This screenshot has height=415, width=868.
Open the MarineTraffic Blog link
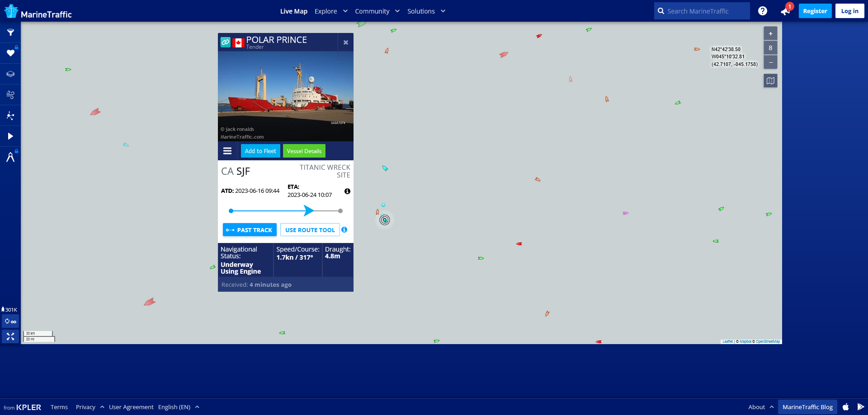[x=807, y=407]
